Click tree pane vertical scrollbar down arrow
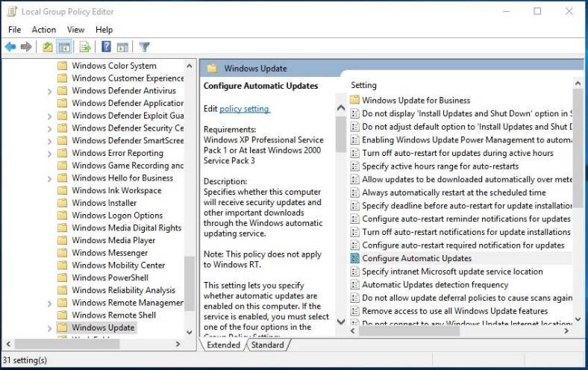 click(x=190, y=332)
